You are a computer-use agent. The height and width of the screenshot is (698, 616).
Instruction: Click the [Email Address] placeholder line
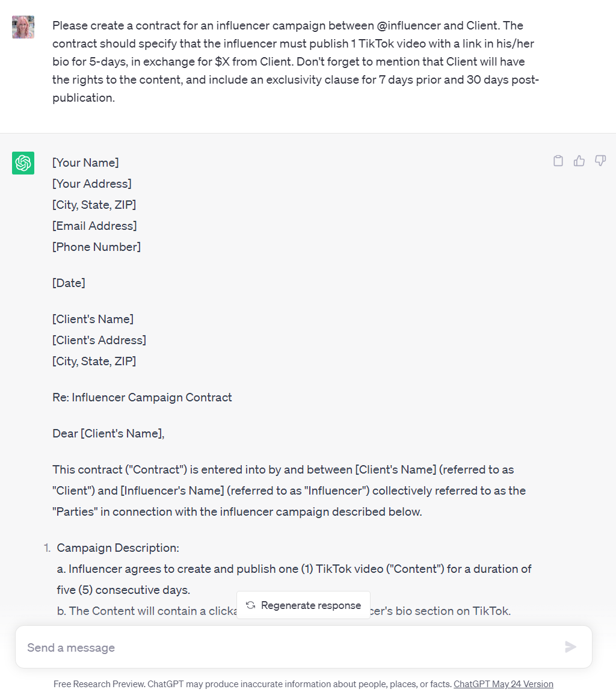(x=94, y=226)
